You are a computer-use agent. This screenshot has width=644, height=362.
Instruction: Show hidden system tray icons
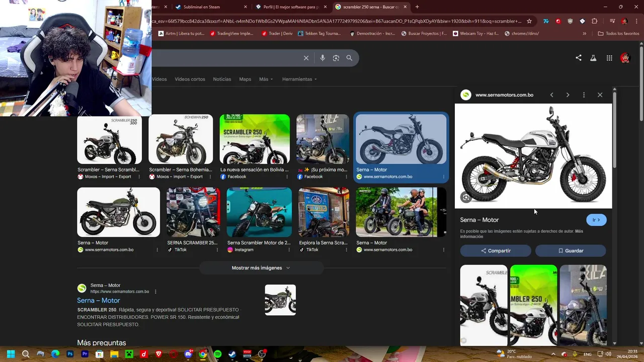(x=553, y=354)
